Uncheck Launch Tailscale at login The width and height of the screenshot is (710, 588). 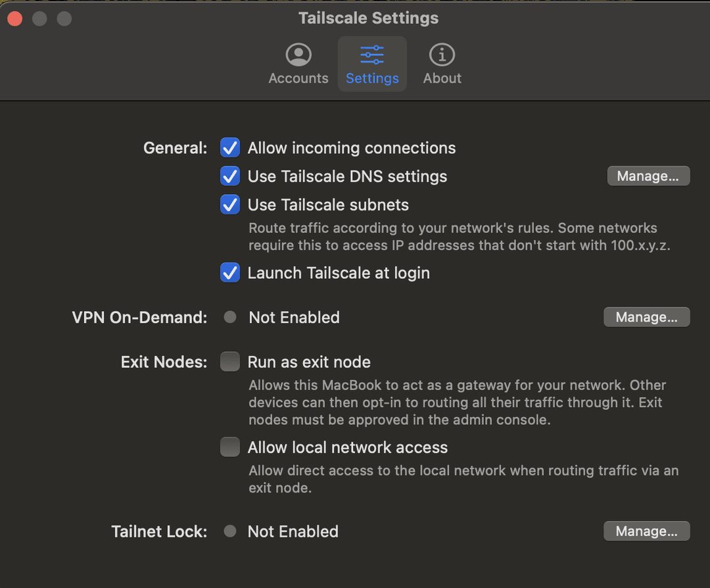[230, 272]
